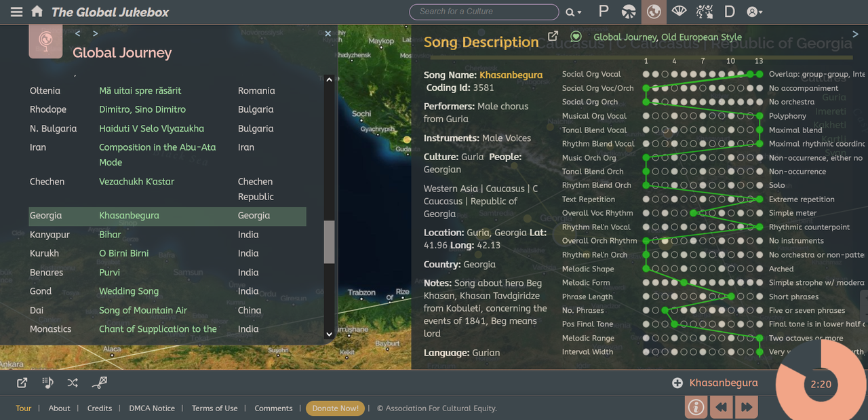Click the Monastics culture name
The height and width of the screenshot is (420, 868).
pos(50,329)
